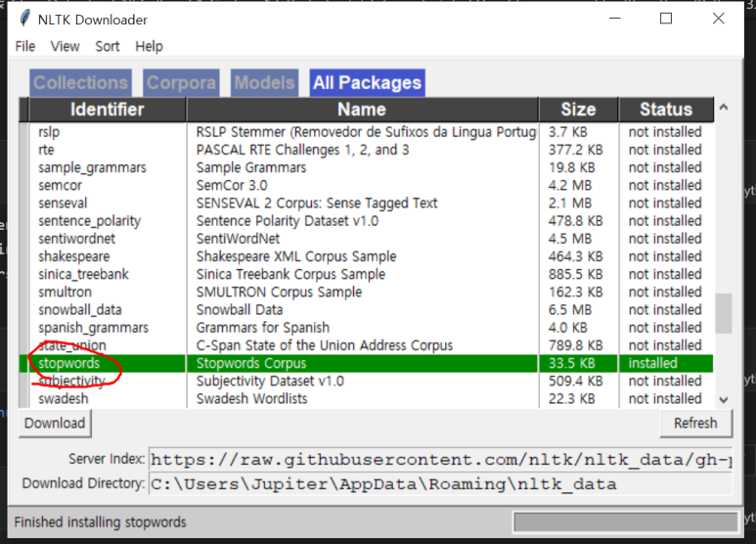756x544 pixels.
Task: Click 'PASCAL RTE Challenges 1, 2, and 3'
Action: 302,150
